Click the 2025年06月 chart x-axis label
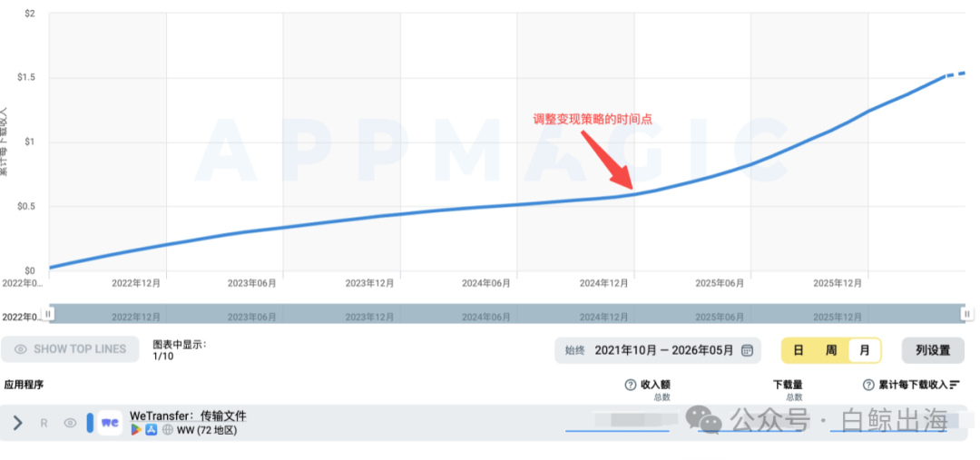The width and height of the screenshot is (980, 460). click(720, 283)
